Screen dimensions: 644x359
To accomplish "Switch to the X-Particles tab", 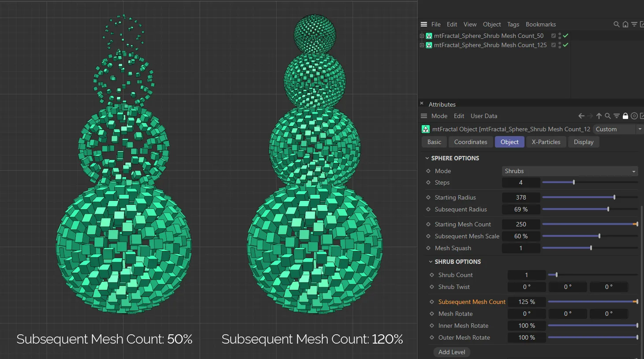I will 546,142.
